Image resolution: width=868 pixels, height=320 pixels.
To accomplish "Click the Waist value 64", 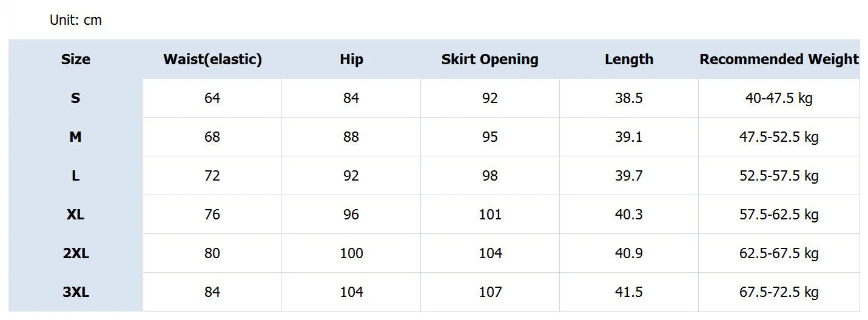I will pos(212,98).
